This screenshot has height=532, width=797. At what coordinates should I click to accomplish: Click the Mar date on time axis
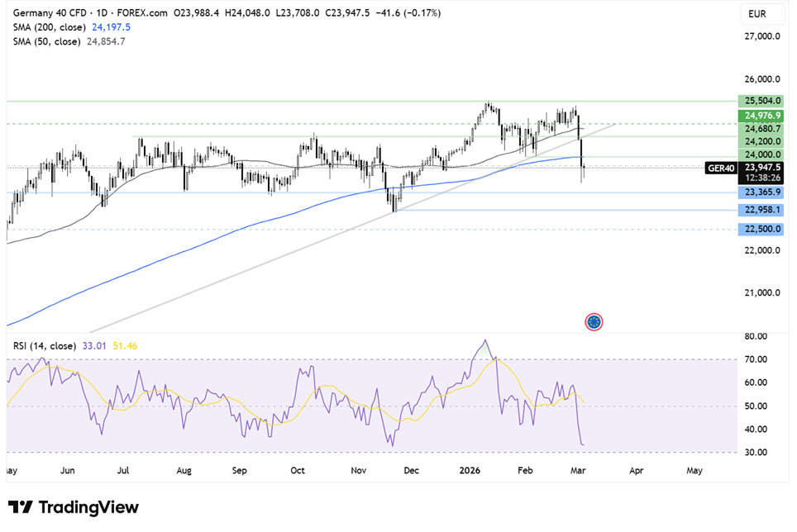(578, 471)
